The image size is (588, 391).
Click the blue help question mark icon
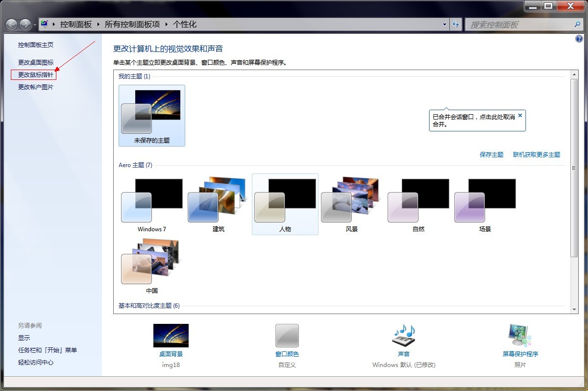click(579, 39)
